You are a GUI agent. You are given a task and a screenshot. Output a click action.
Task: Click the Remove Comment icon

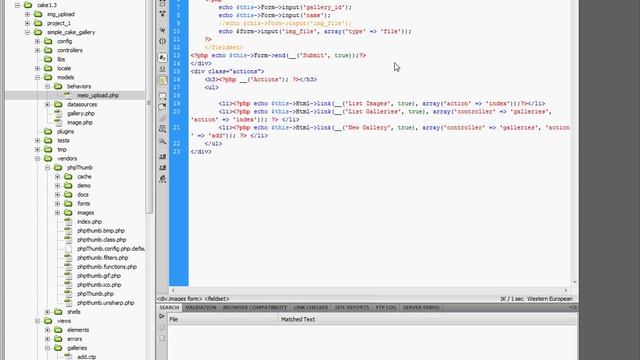point(162,107)
